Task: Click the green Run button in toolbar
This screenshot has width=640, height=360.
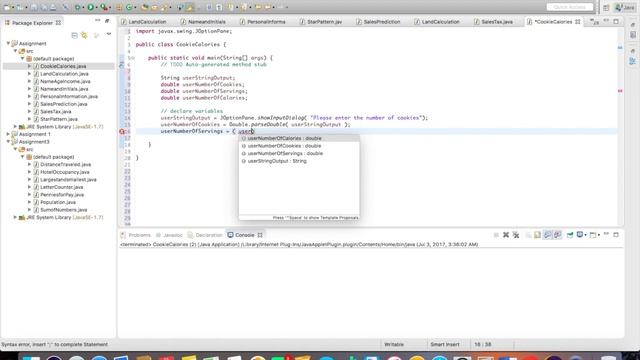Action: click(x=90, y=7)
